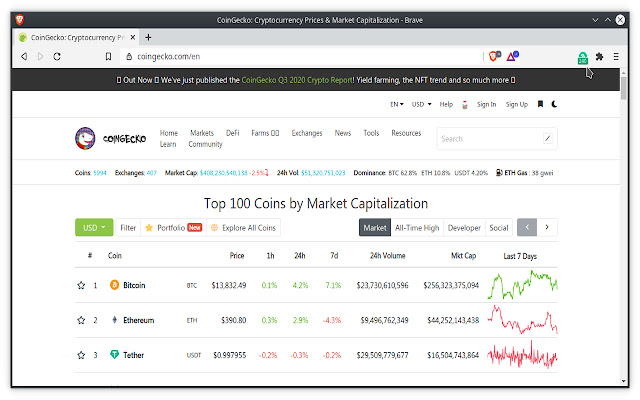Click the ETH Gas pump icon
This screenshot has height=400, width=640.
tap(499, 173)
